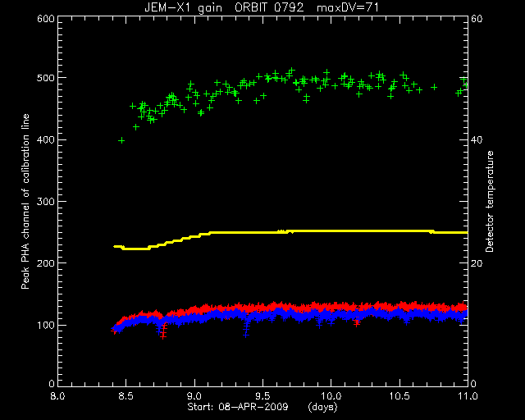Click the 300 left axis tick label
Screen dimensions: 525x420
coord(46,202)
